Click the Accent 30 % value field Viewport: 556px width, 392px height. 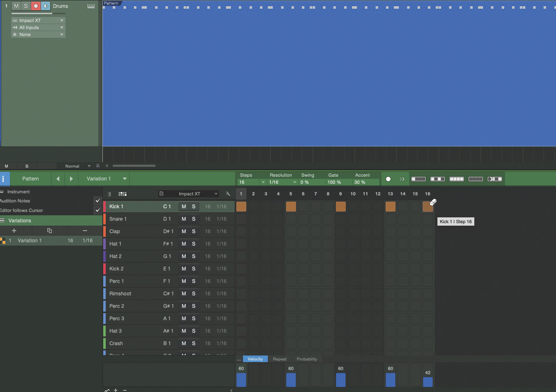(x=366, y=183)
